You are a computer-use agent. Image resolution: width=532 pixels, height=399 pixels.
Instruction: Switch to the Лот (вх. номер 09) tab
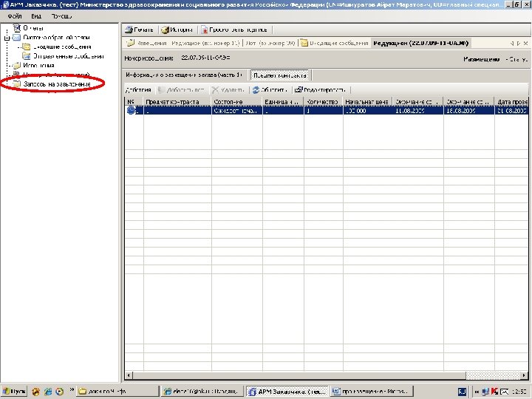(x=270, y=43)
